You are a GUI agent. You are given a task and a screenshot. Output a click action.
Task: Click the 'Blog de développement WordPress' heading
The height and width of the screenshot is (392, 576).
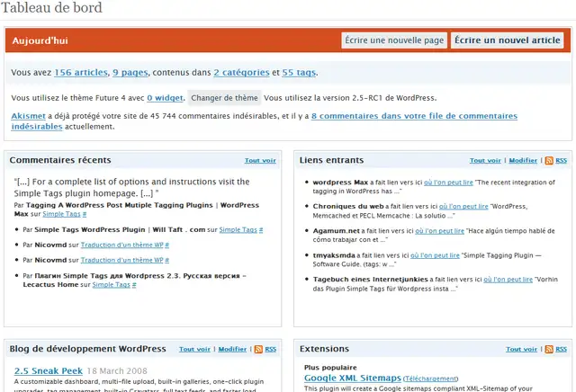(88, 349)
